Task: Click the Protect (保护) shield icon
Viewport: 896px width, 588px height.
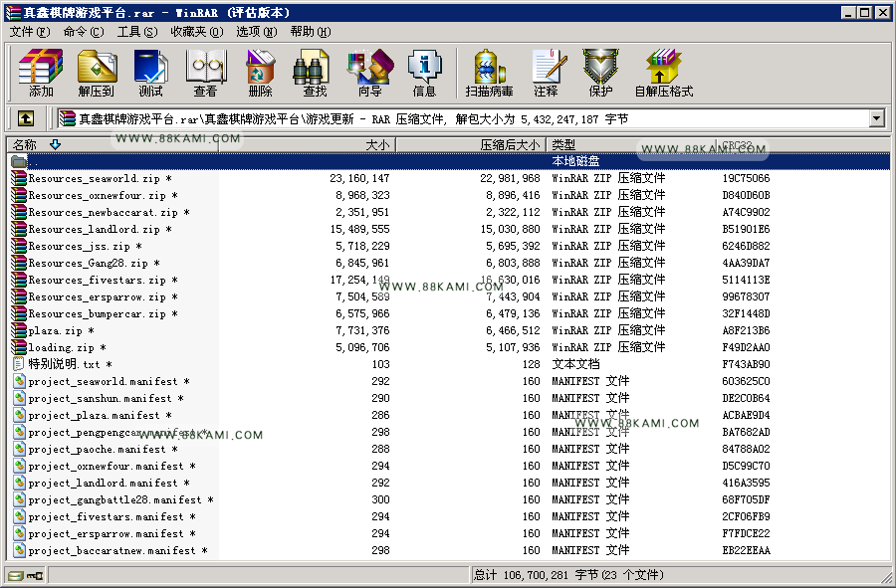Action: (600, 73)
